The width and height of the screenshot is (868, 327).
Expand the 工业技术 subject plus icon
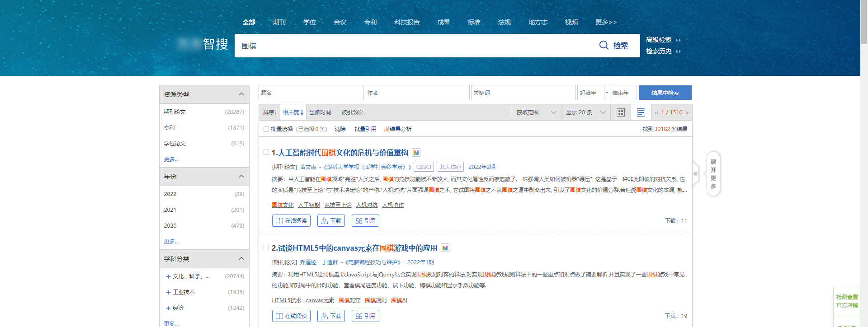point(168,292)
